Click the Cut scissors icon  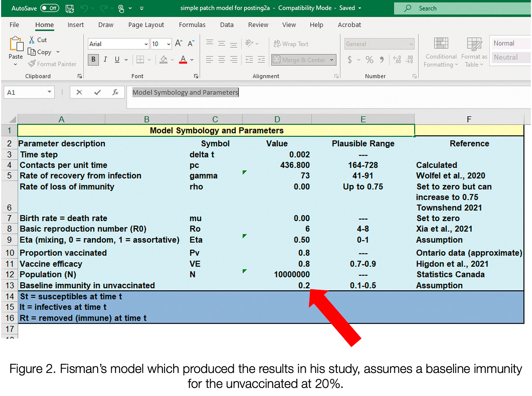click(32, 40)
